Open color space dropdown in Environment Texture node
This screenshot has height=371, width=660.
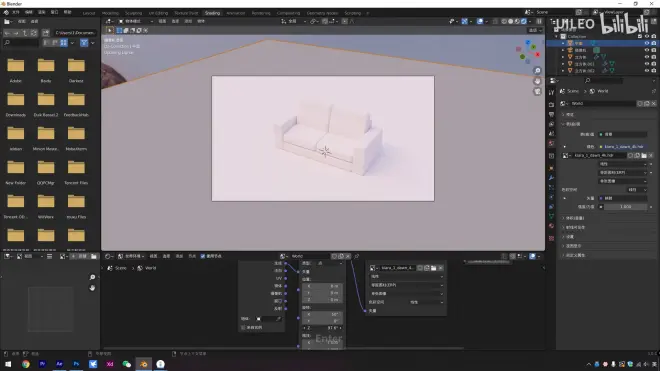(426, 302)
